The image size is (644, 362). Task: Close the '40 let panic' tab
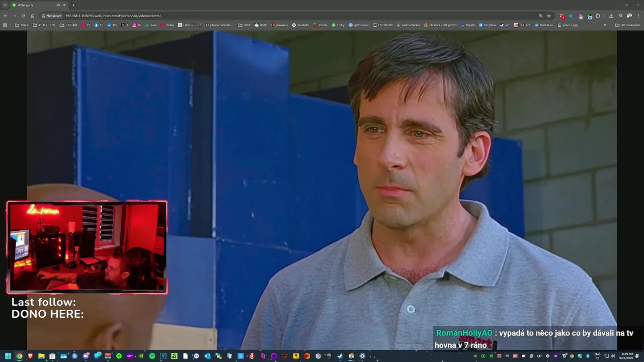click(x=64, y=5)
